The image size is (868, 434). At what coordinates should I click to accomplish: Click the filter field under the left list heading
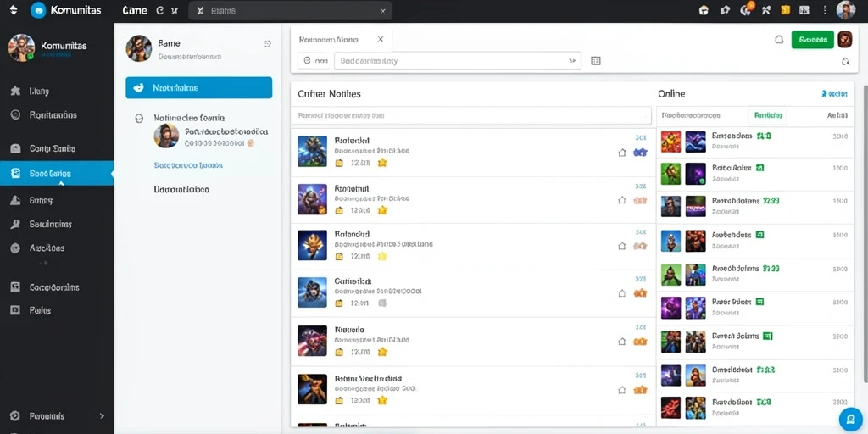(x=470, y=115)
